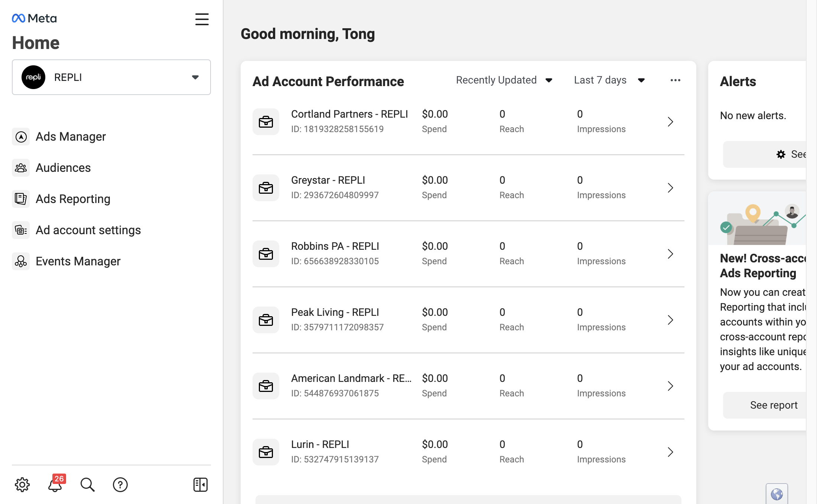The image size is (817, 504).
Task: Open American Landmark row chevron
Action: tap(670, 386)
